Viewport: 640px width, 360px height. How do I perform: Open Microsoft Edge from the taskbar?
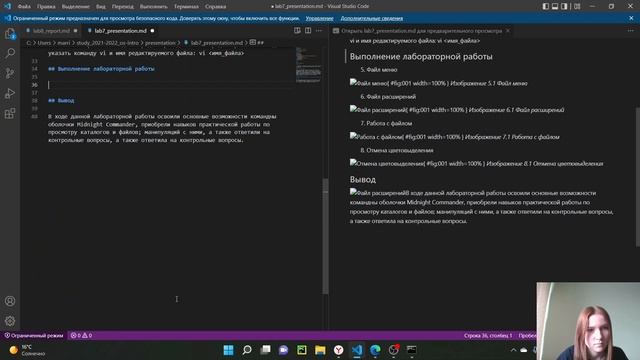[x=375, y=350]
